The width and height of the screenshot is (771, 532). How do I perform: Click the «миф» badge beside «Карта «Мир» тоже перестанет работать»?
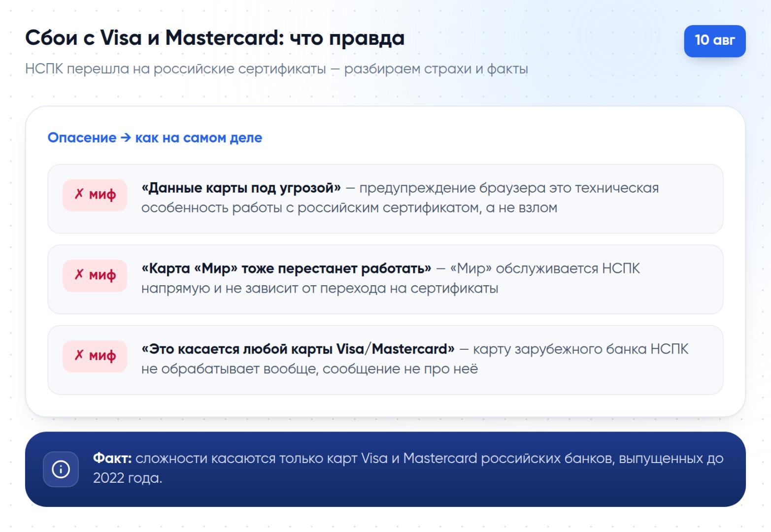tap(95, 275)
